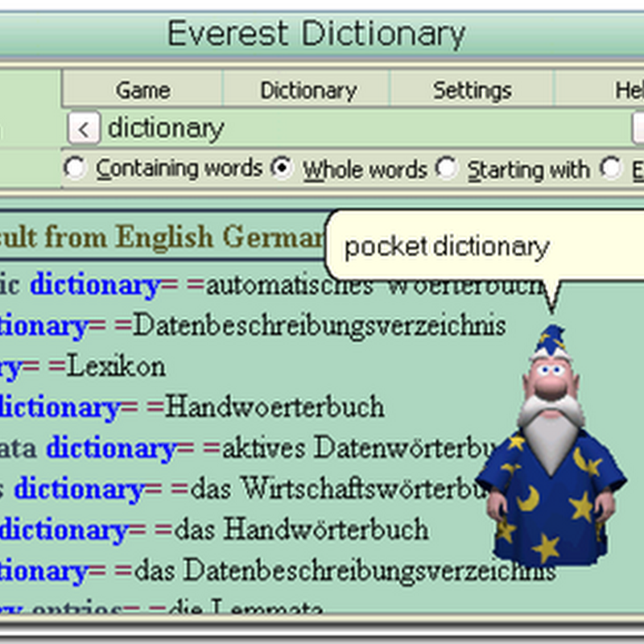Screen dimensions: 644x644
Task: Click 'Datenbeschreibungsverzeichnis' result without 'das'
Action: tap(320, 326)
